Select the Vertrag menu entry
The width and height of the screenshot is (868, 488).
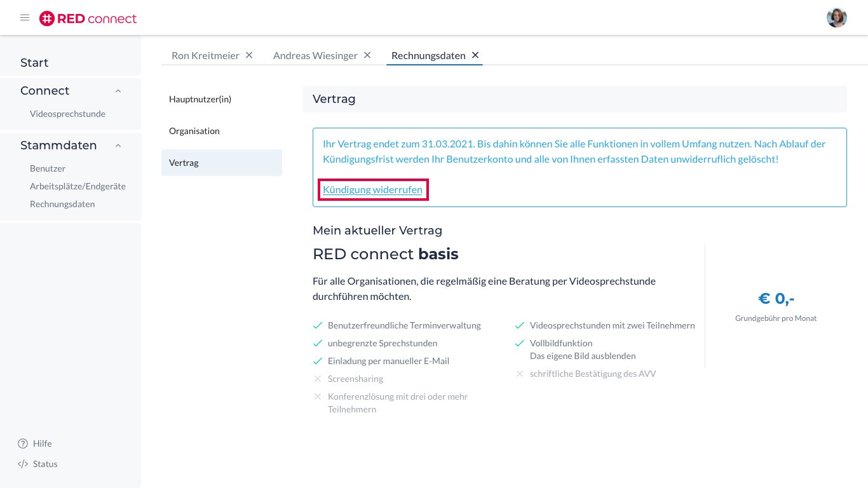(184, 163)
